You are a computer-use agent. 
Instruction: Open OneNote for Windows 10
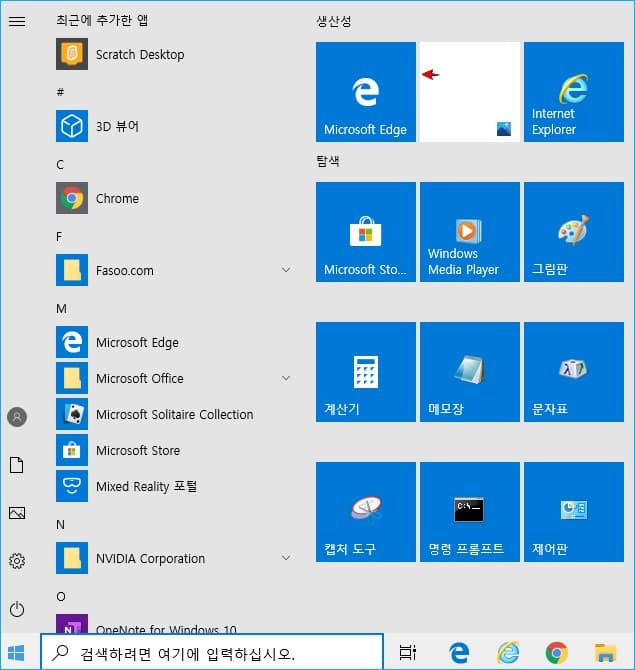175,624
